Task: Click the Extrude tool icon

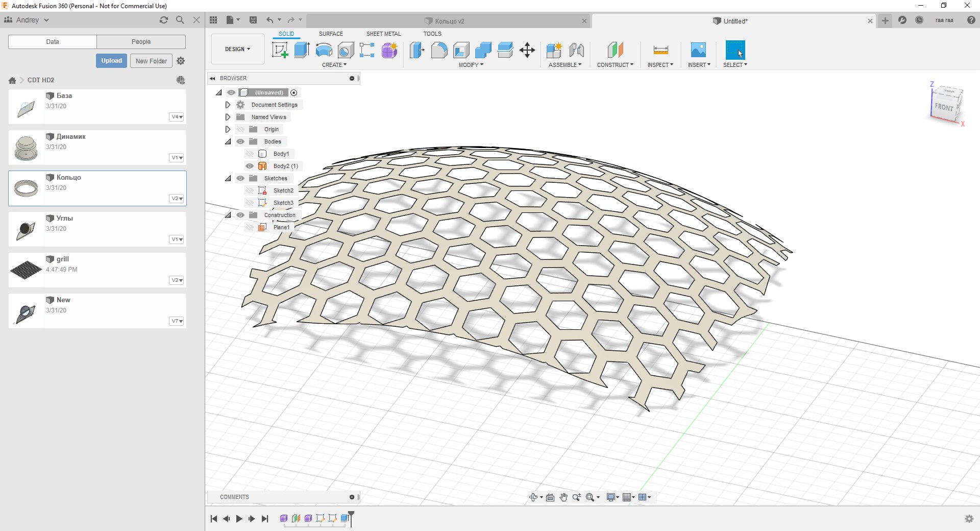Action: 302,50
